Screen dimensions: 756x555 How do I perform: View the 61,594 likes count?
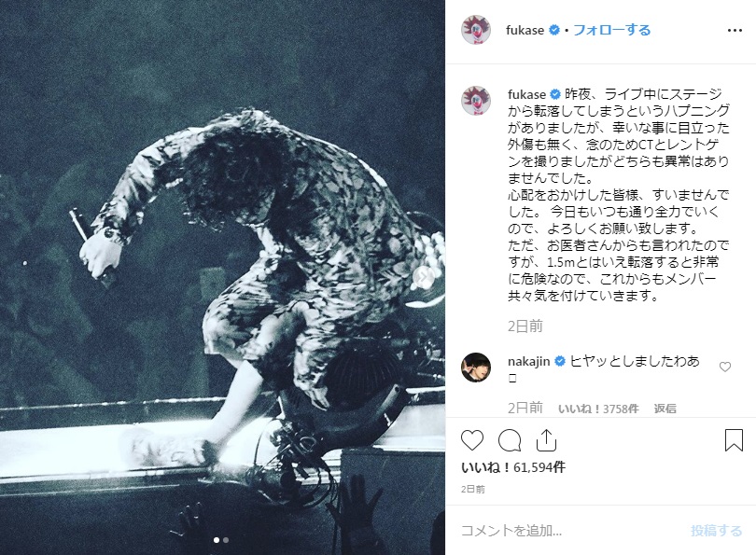point(513,466)
